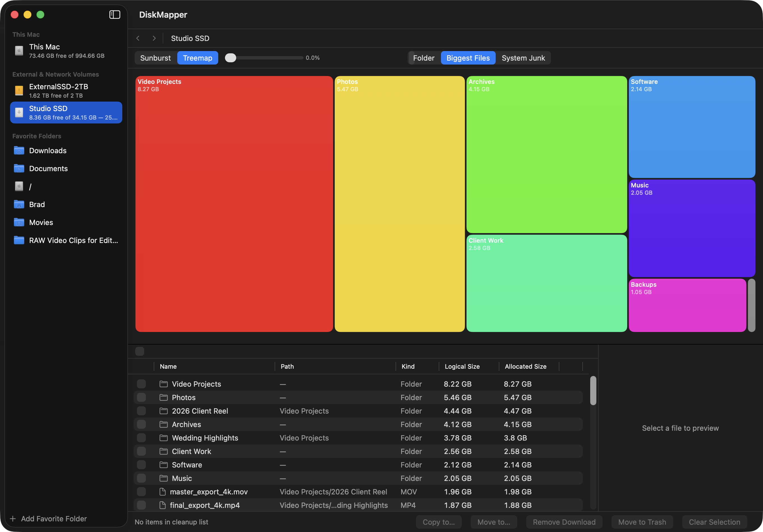Click the '8.22 GB' logical size cell
Viewport: 763px width, 532px height.
(x=458, y=384)
